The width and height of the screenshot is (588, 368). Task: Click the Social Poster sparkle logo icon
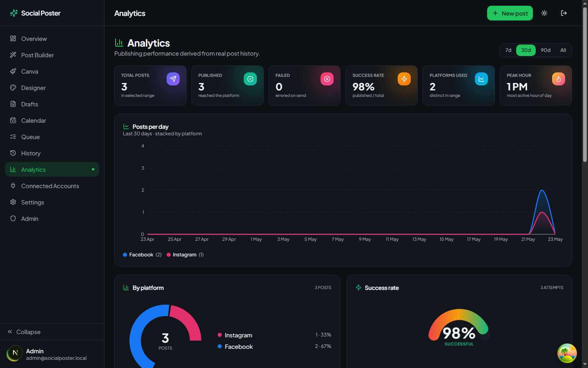[x=14, y=13]
